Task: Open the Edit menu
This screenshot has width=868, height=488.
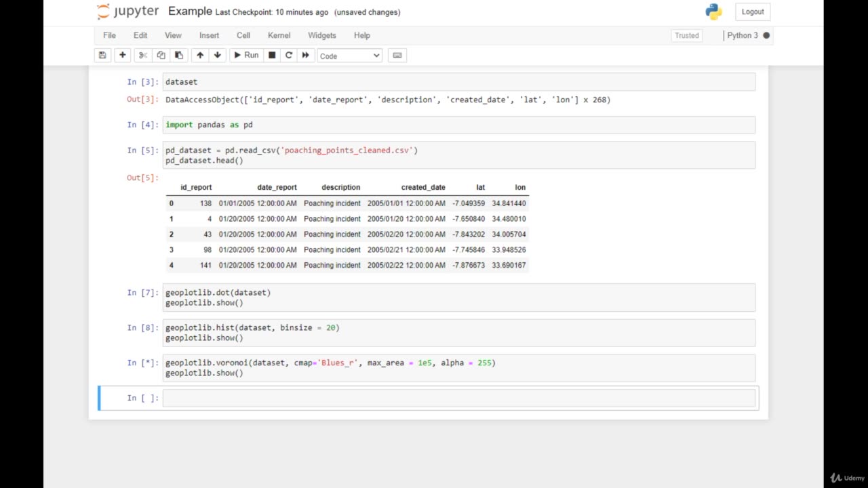Action: 140,35
